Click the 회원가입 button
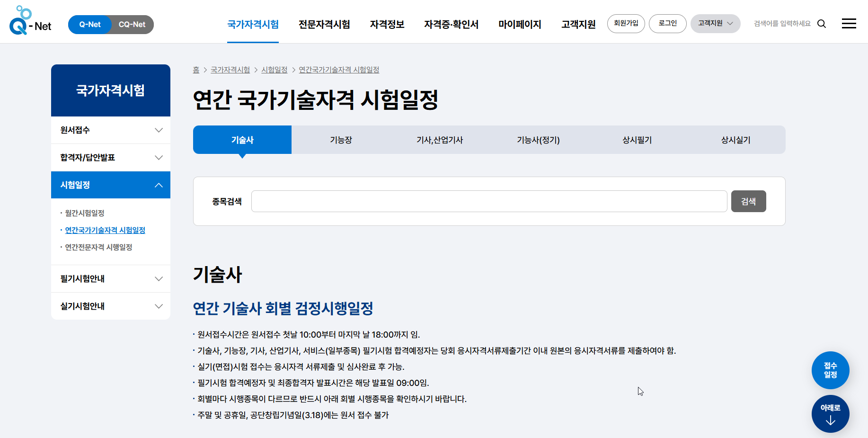The image size is (868, 438). pyautogui.click(x=626, y=23)
